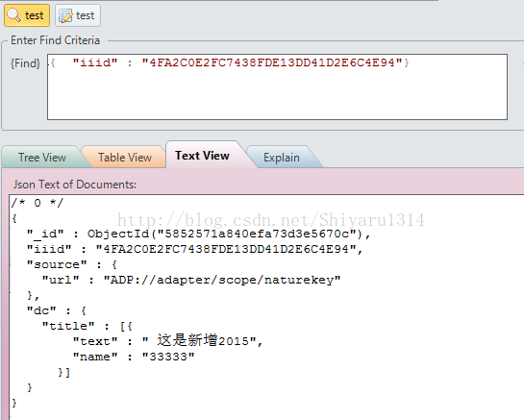524x420 pixels.
Task: Click the "url" ADP adapter line
Action: (x=191, y=280)
